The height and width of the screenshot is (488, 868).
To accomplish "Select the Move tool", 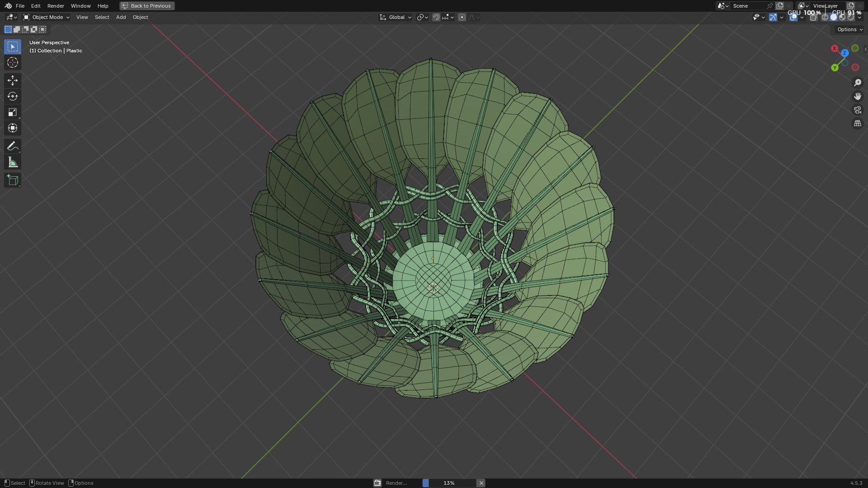I will 13,80.
